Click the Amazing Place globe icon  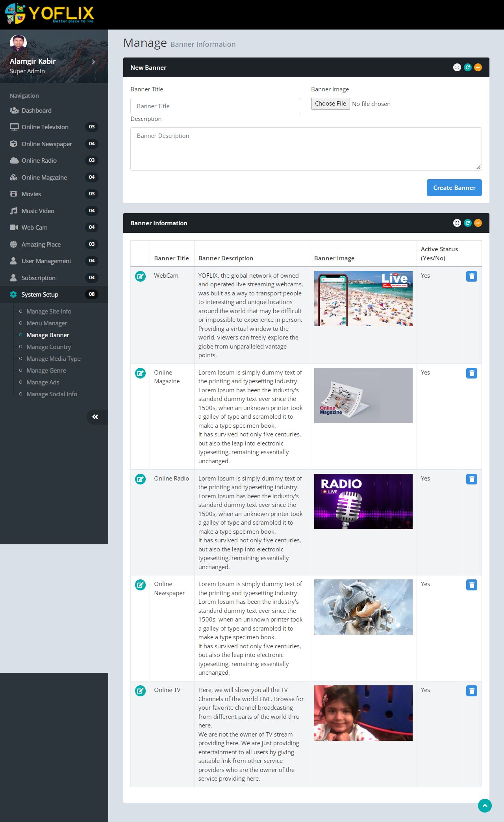[14, 245]
